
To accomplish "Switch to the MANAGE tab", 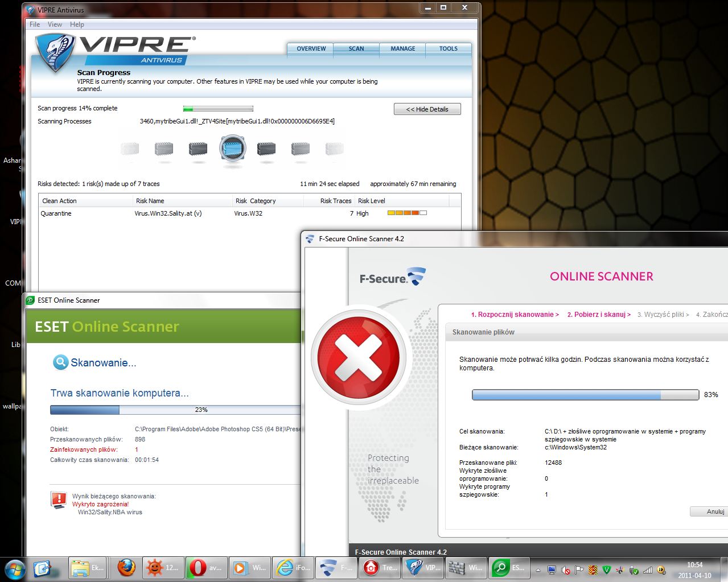I will [402, 49].
